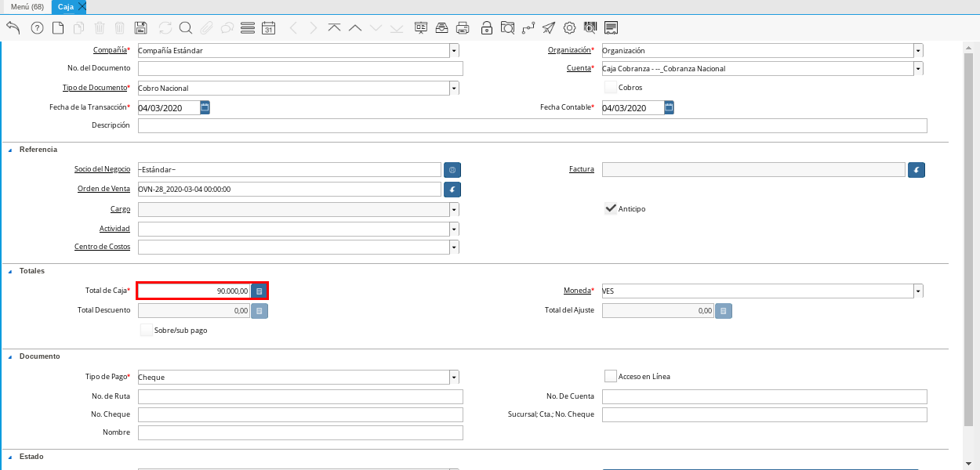The height and width of the screenshot is (470, 980).
Task: Collapse the Referencia section
Action: 10,150
